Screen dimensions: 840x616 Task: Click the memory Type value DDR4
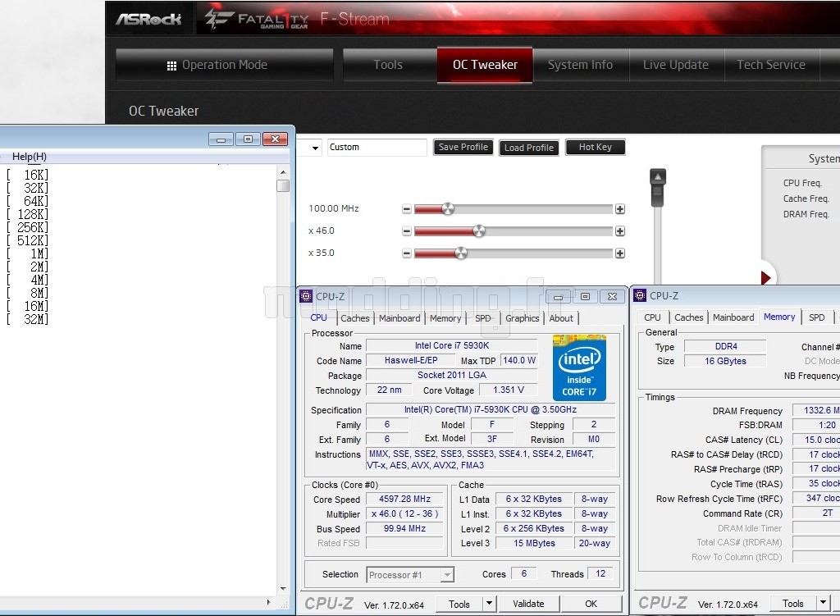[x=726, y=347]
